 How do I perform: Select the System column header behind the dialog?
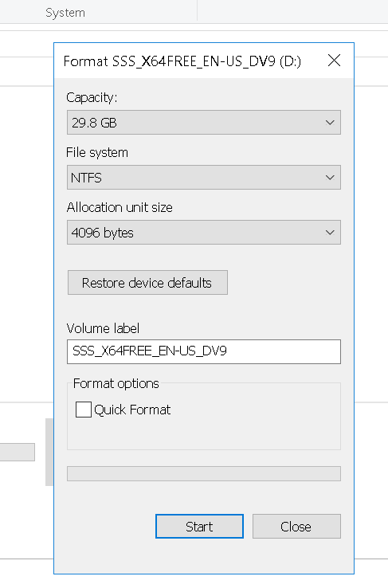(65, 13)
